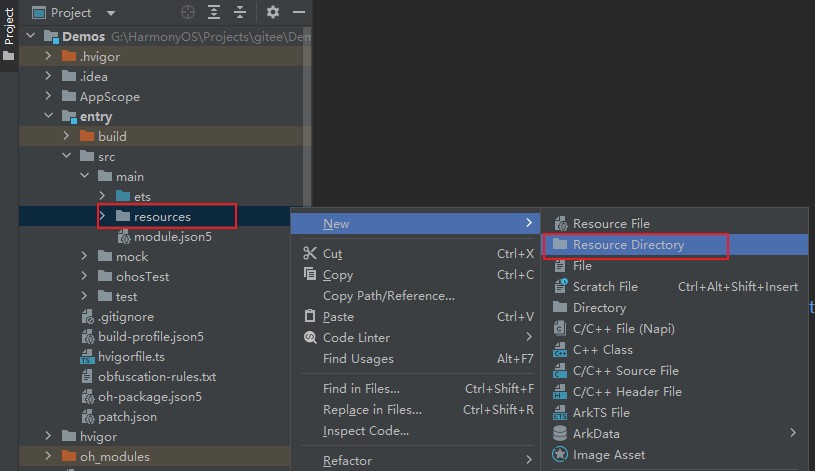The image size is (815, 471).
Task: Select the module.json5 file
Action: [172, 237]
